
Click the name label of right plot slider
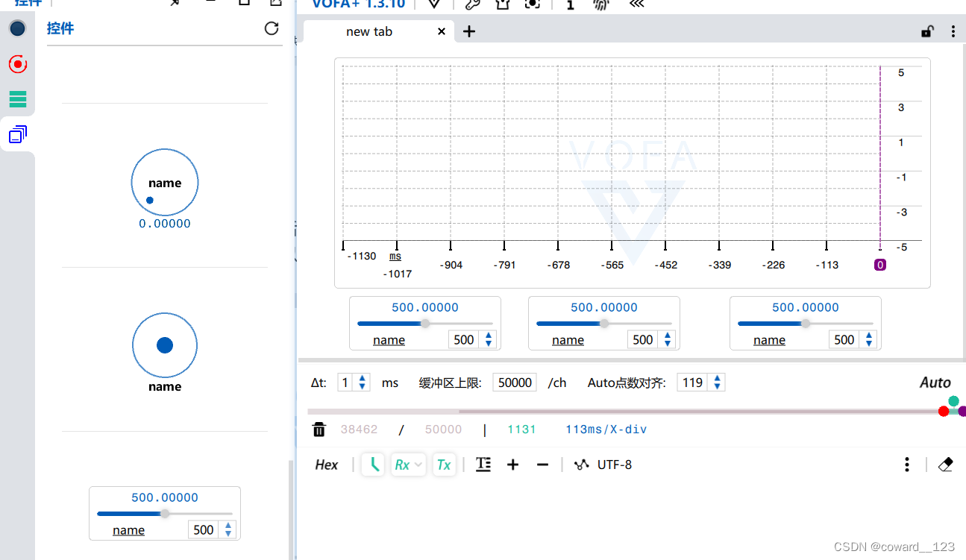[770, 340]
